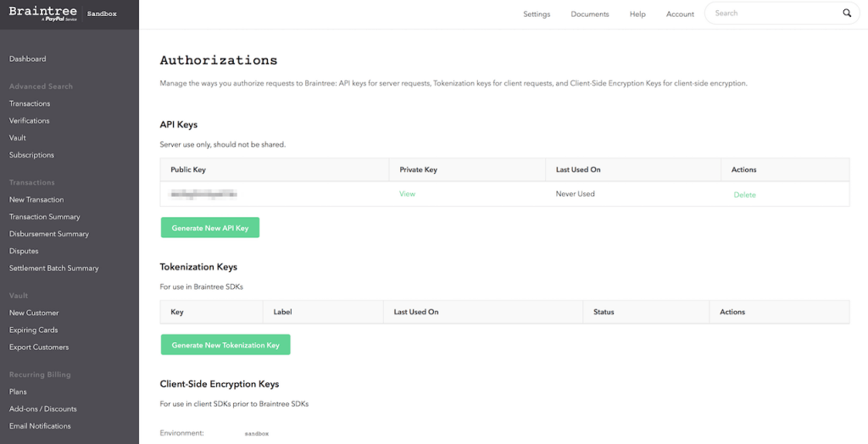
Task: Open the Help menu
Action: tap(637, 14)
